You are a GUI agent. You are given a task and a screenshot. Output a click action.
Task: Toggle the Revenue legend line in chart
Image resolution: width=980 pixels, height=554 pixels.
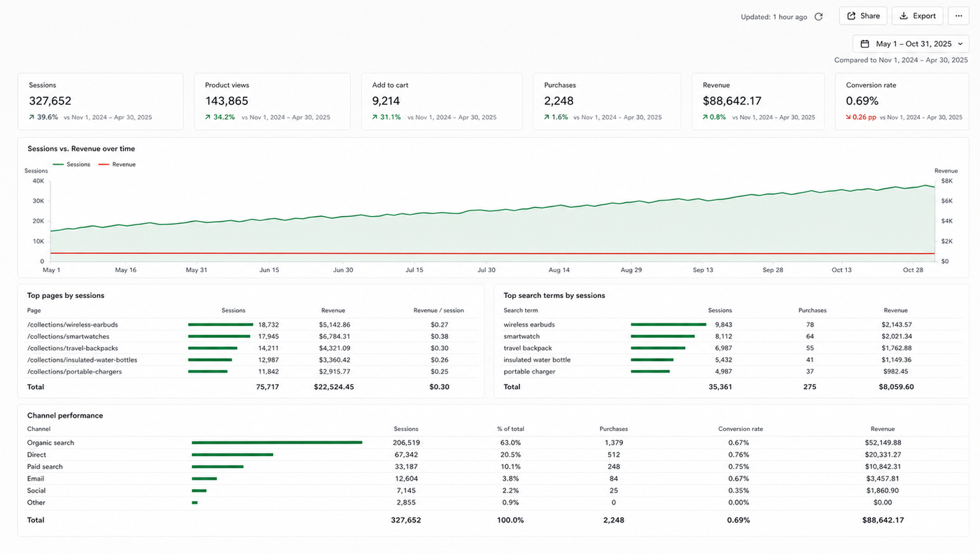tap(117, 164)
